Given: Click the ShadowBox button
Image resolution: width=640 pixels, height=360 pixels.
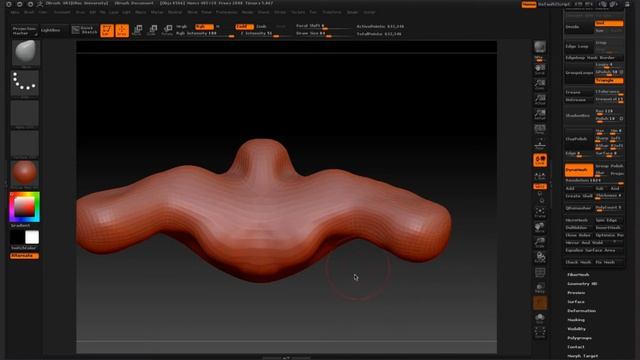Looking at the screenshot, I should click(x=579, y=116).
